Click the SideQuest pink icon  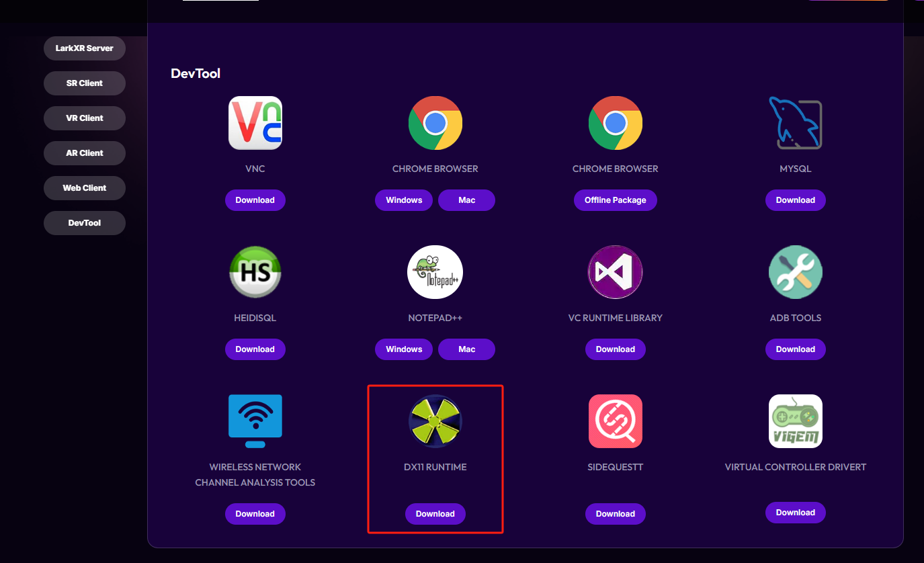click(x=616, y=421)
